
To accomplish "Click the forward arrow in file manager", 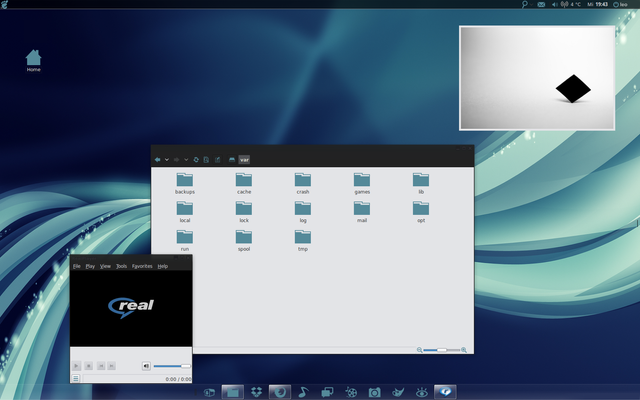I will pos(176,160).
